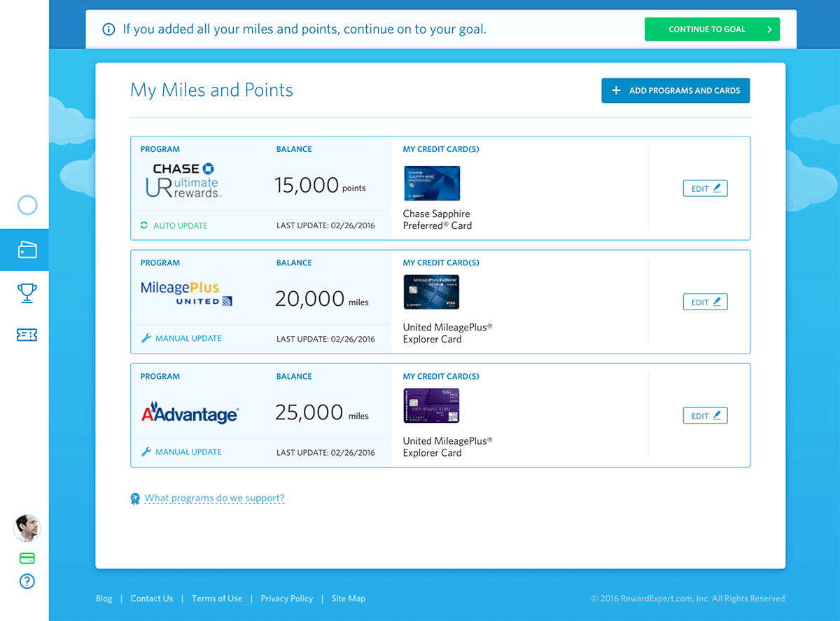Edit the United MileagePlus program entry
The height and width of the screenshot is (621, 840).
click(705, 302)
